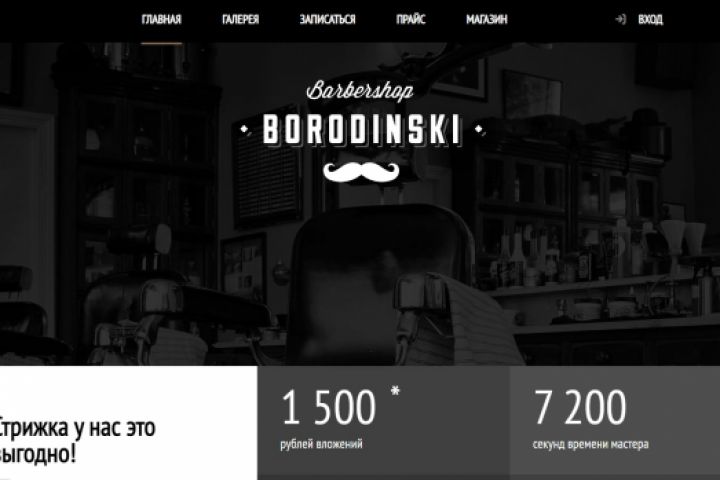This screenshot has height=480, width=720.
Task: Click the active tab underline below ГЛАВНАЯ
Action: (x=161, y=43)
